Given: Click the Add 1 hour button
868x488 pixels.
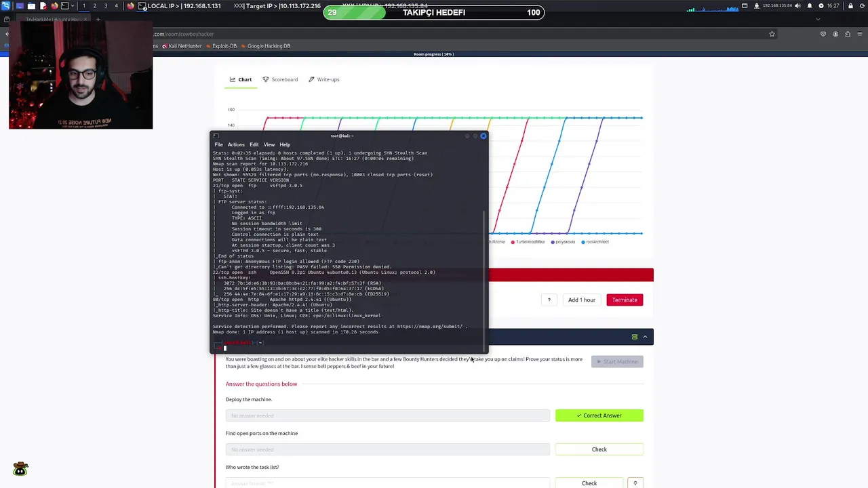Looking at the screenshot, I should click(x=582, y=300).
